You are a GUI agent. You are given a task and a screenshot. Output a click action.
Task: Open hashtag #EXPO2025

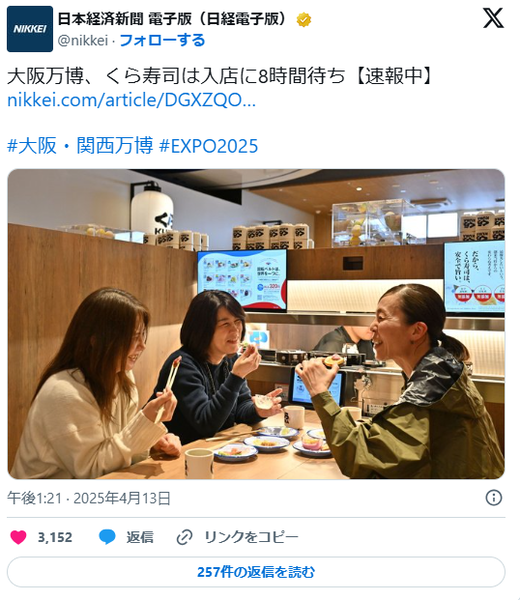point(209,146)
